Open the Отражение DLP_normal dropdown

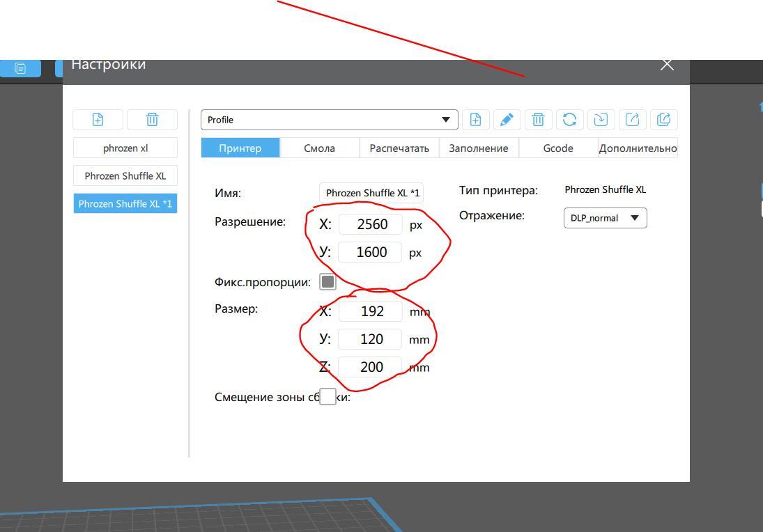[606, 218]
